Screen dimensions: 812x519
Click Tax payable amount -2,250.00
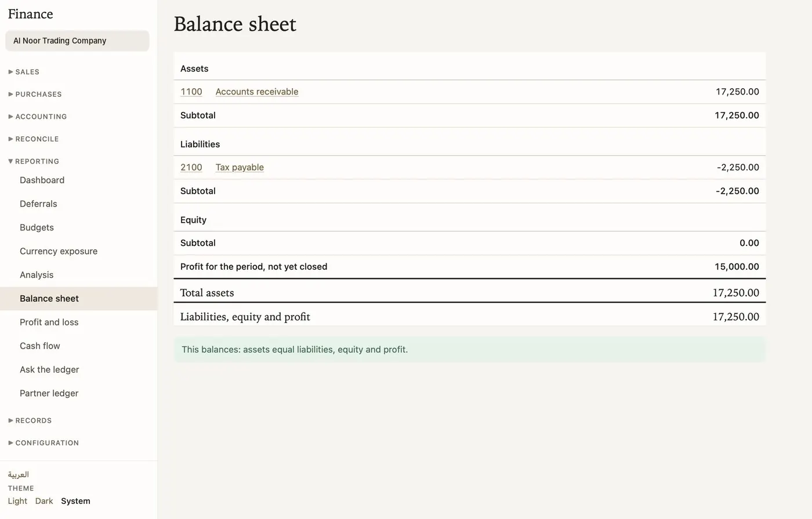coord(738,168)
